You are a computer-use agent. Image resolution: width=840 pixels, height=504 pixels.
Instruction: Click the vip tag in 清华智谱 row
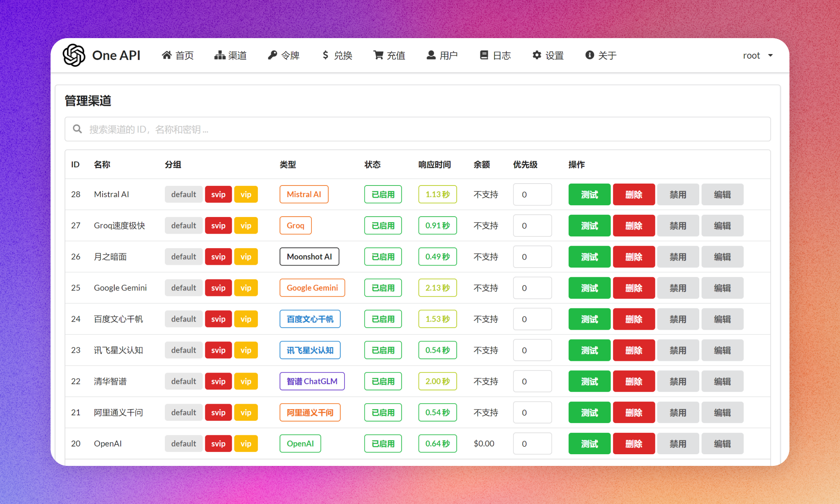pos(246,381)
